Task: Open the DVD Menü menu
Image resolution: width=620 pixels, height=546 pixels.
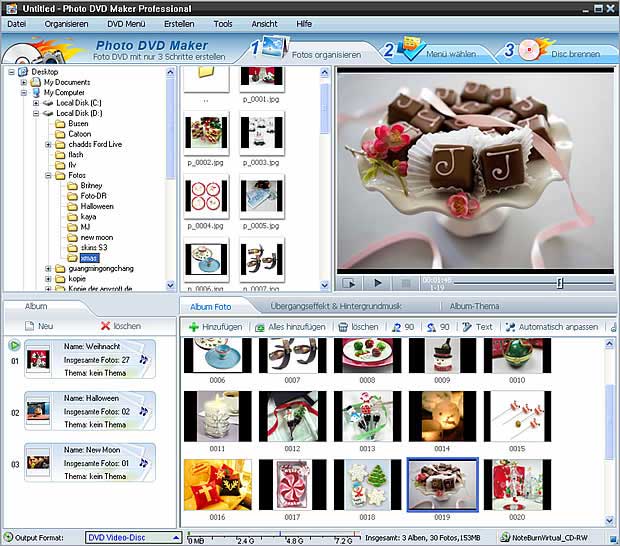Action: 126,24
